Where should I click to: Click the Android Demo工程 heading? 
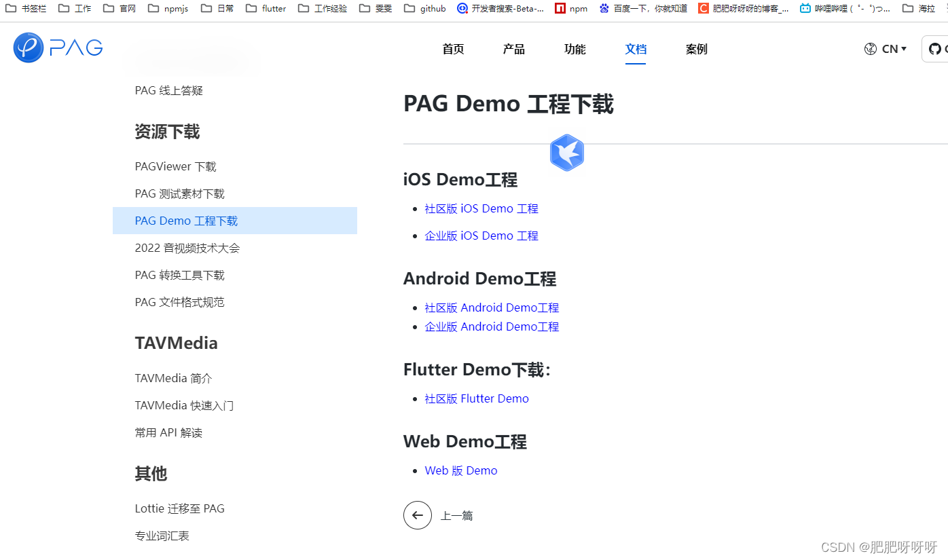point(480,279)
